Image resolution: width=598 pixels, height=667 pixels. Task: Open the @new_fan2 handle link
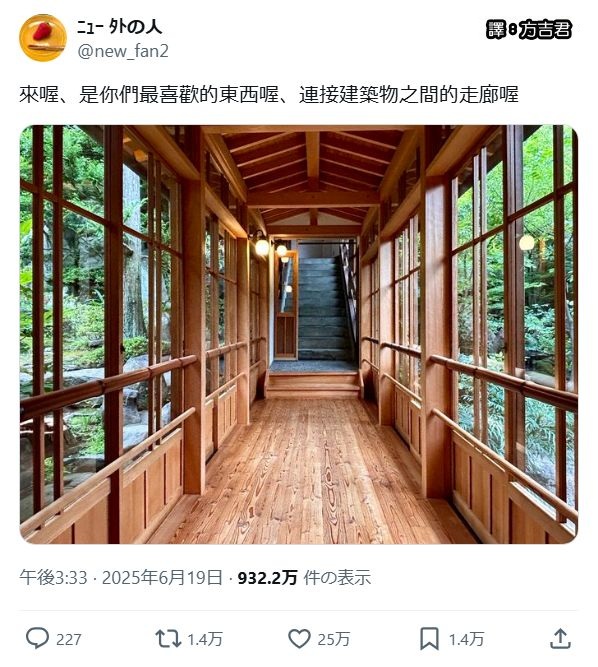pos(123,51)
